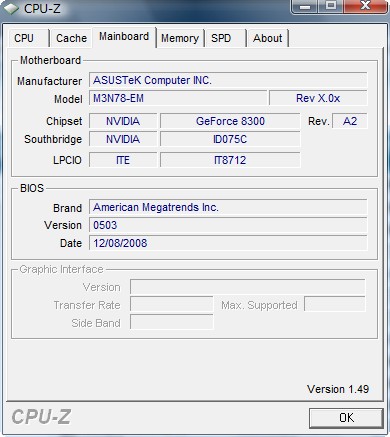Click the OK button

coord(346,418)
